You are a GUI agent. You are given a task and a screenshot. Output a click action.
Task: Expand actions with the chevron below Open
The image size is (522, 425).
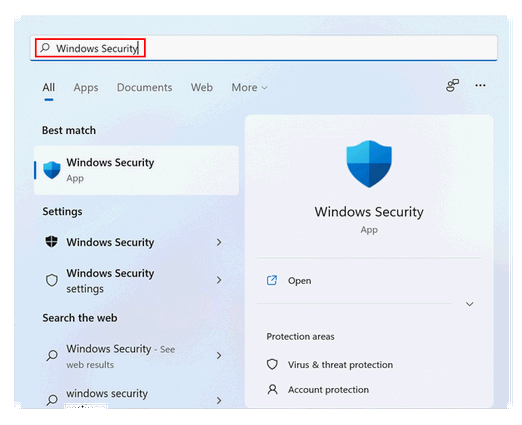point(469,304)
